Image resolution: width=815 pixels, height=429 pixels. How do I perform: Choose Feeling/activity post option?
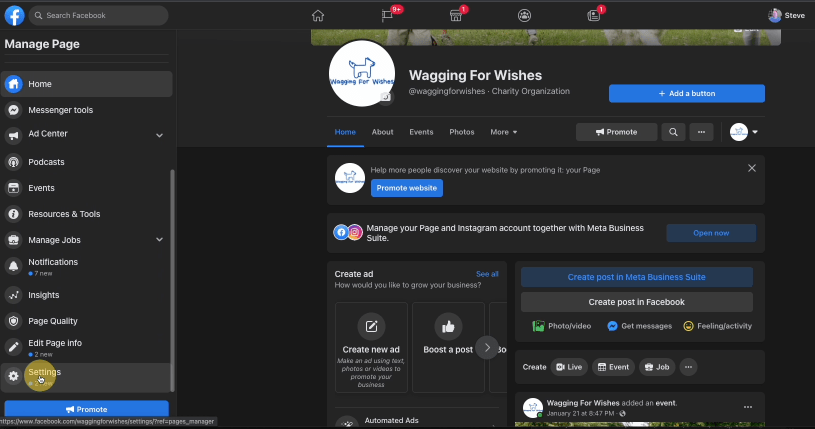click(718, 326)
